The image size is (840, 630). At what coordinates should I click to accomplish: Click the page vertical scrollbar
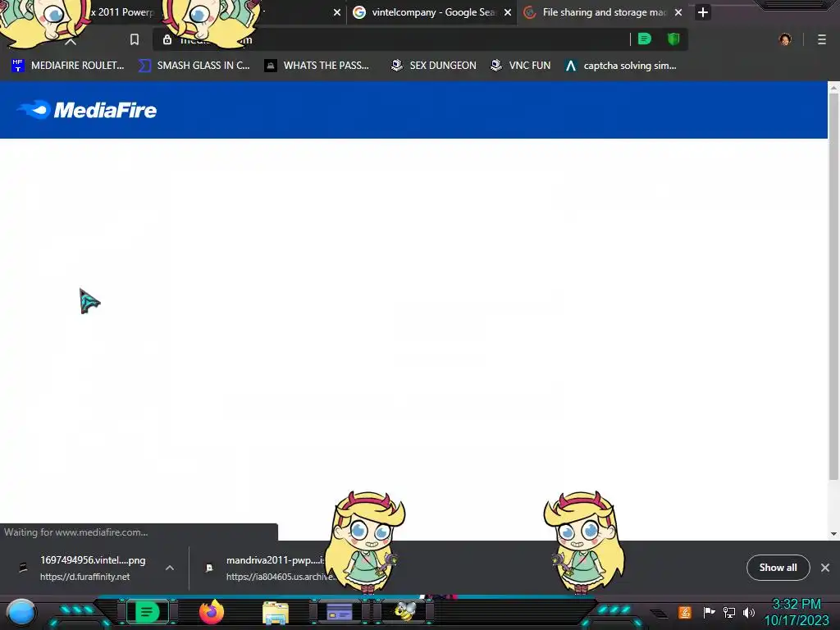(833, 286)
